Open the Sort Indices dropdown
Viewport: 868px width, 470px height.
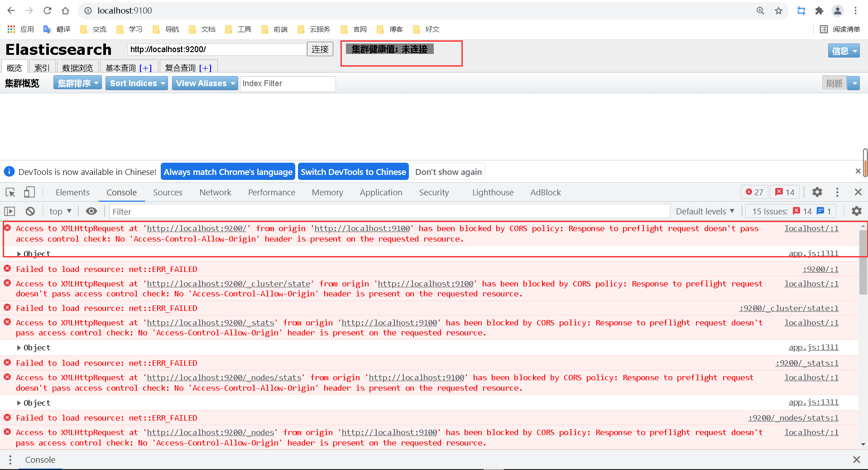(137, 83)
